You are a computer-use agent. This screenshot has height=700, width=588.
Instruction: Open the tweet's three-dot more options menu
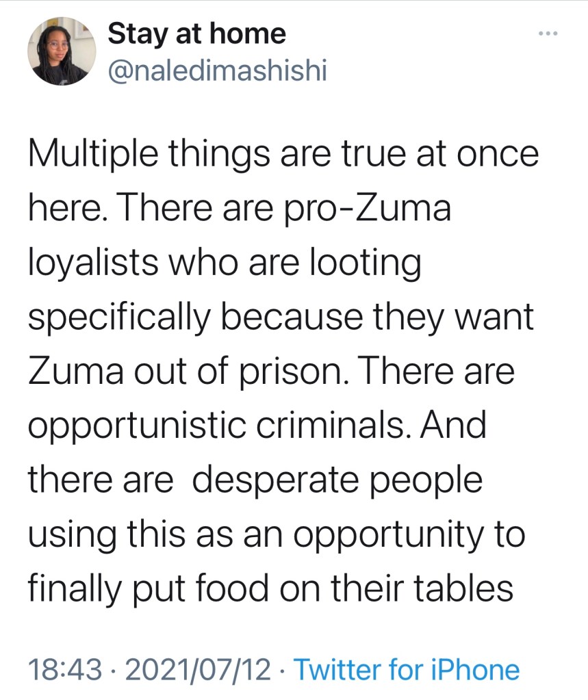click(548, 33)
